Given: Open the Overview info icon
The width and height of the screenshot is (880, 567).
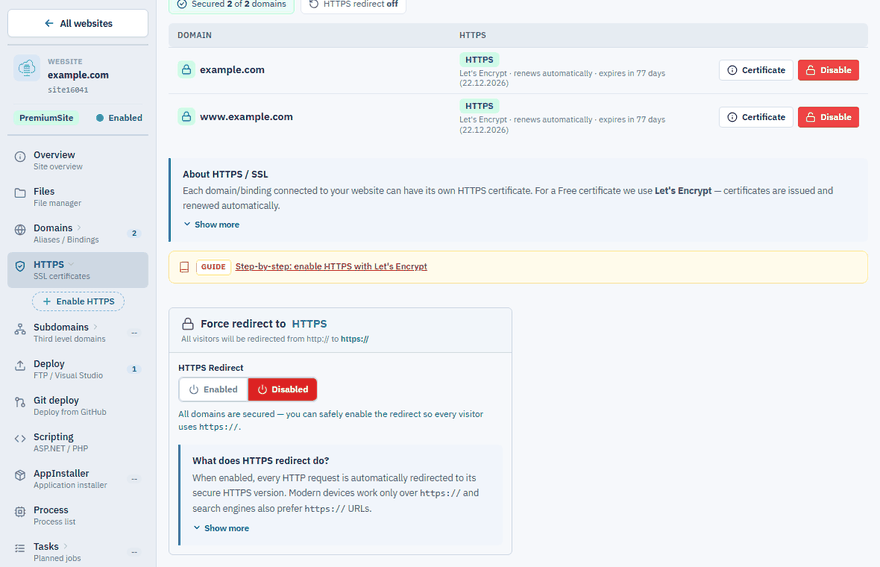Looking at the screenshot, I should (x=20, y=157).
